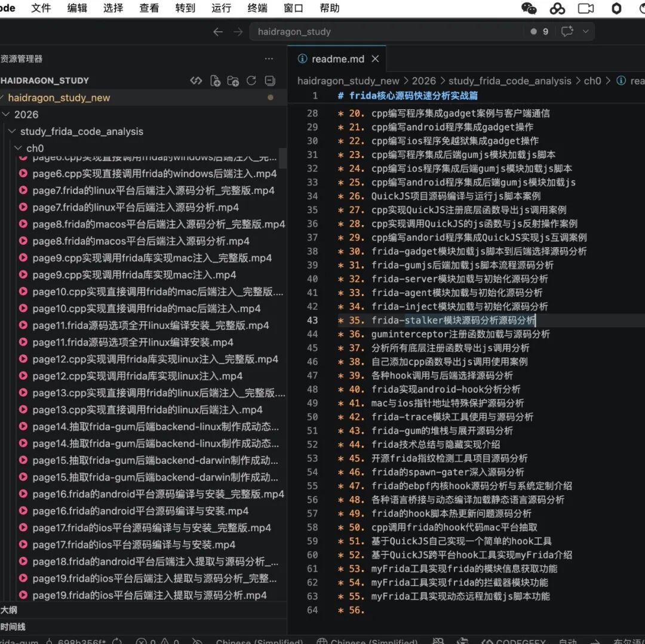Open 选择 menu

click(113, 8)
